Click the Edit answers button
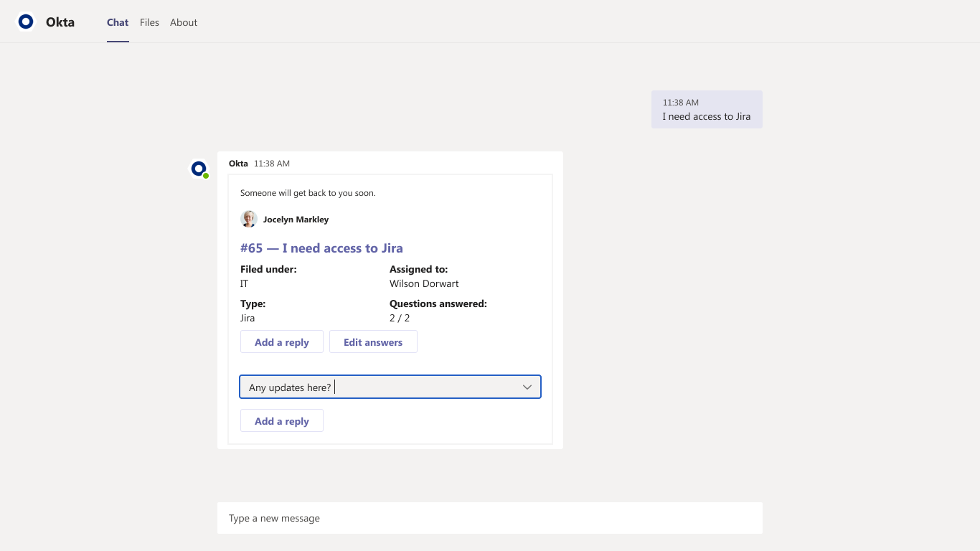 [x=373, y=342]
